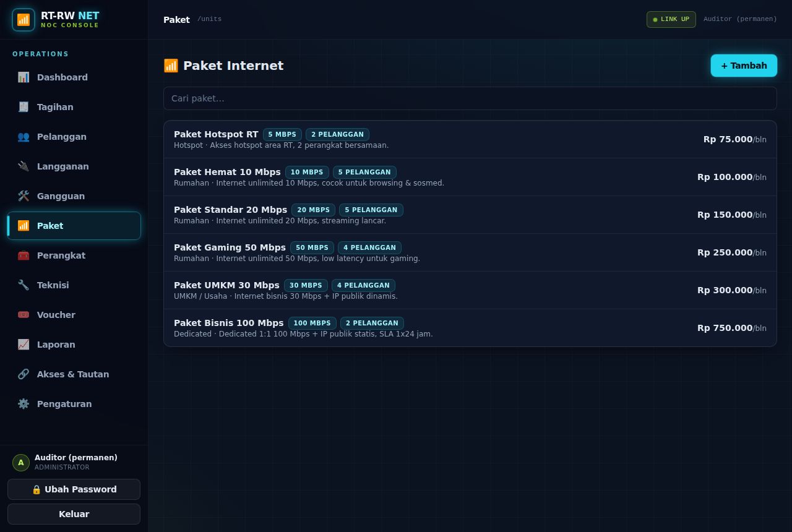Viewport: 792px width, 532px height.
Task: Click the 100 MBPS badge
Action: (x=312, y=323)
